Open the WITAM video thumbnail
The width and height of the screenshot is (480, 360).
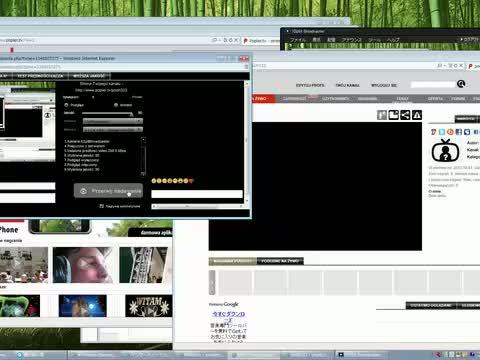pyautogui.click(x=149, y=306)
